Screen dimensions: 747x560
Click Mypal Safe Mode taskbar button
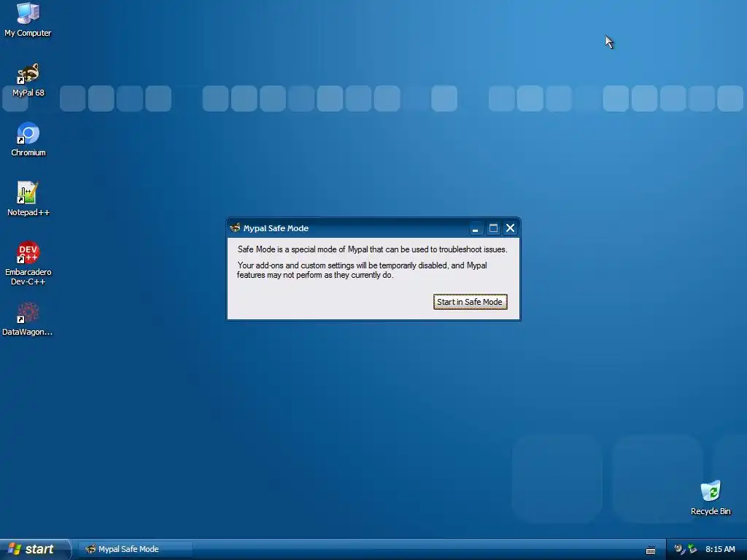135,549
